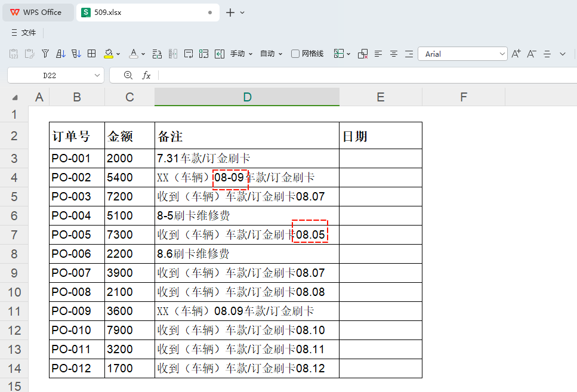Align text right
This screenshot has width=577, height=392.
point(409,54)
